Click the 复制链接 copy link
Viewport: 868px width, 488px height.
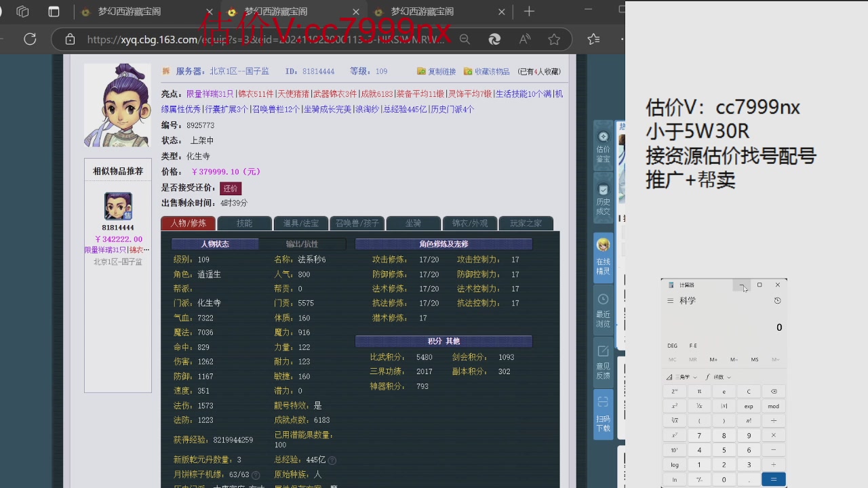pos(436,71)
